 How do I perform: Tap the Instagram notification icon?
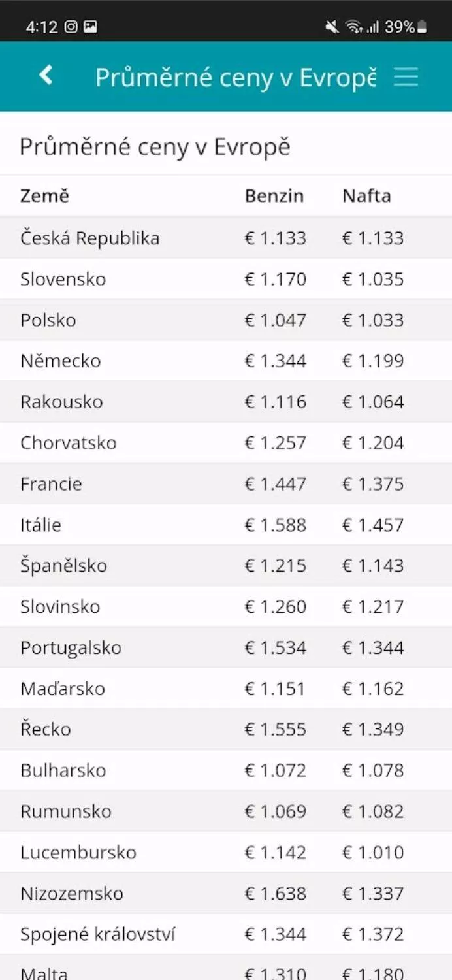point(71,27)
